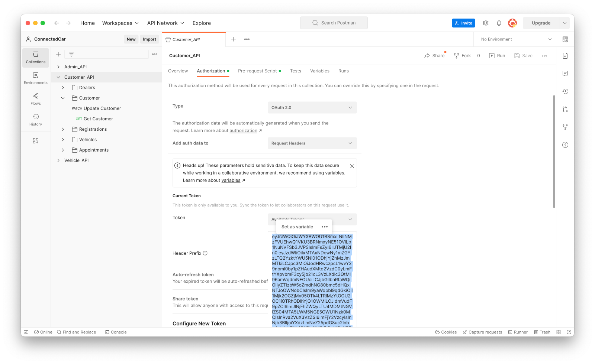The image size is (595, 364).
Task: Open the settings gear icon
Action: point(486,23)
